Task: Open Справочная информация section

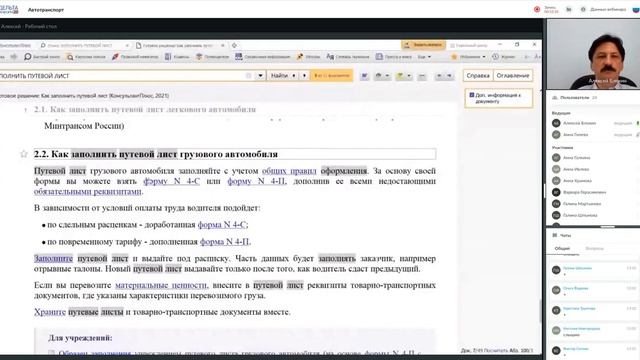Action: (262, 57)
